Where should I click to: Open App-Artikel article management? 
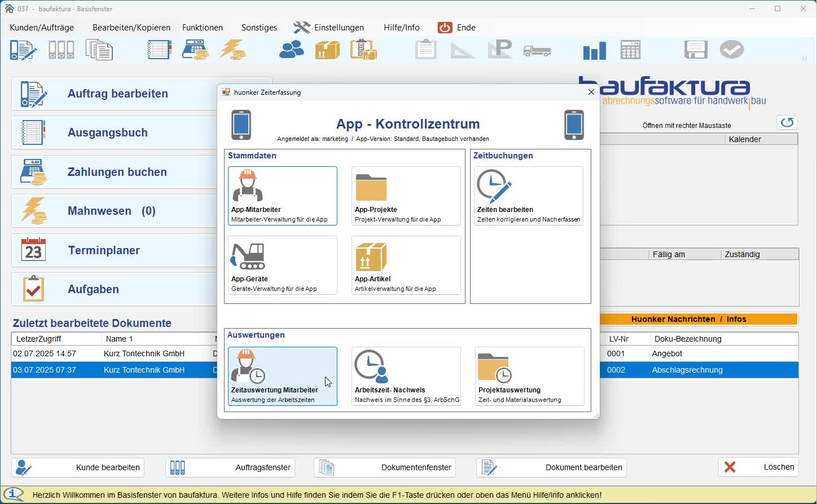tap(406, 265)
